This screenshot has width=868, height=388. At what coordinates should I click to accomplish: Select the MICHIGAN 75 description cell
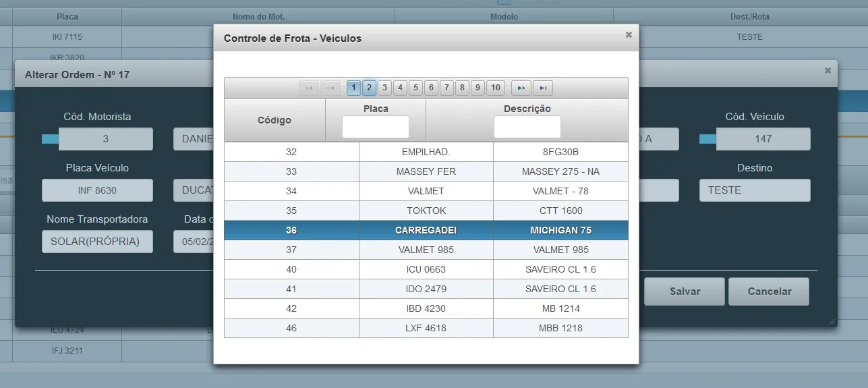point(560,230)
